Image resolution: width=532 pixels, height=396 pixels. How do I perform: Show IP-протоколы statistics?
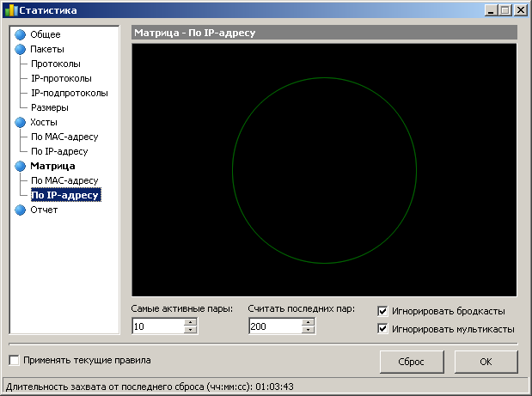click(x=61, y=78)
